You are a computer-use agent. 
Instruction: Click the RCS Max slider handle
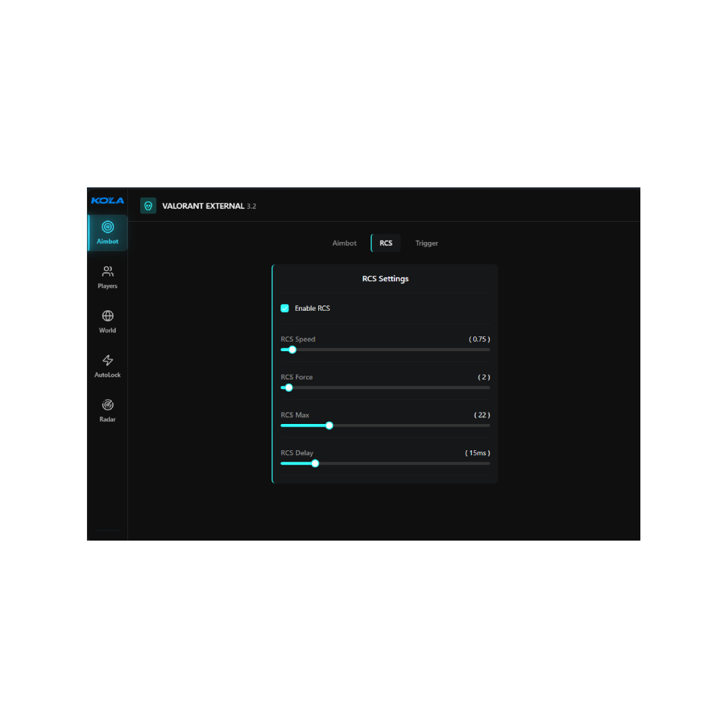click(x=329, y=425)
